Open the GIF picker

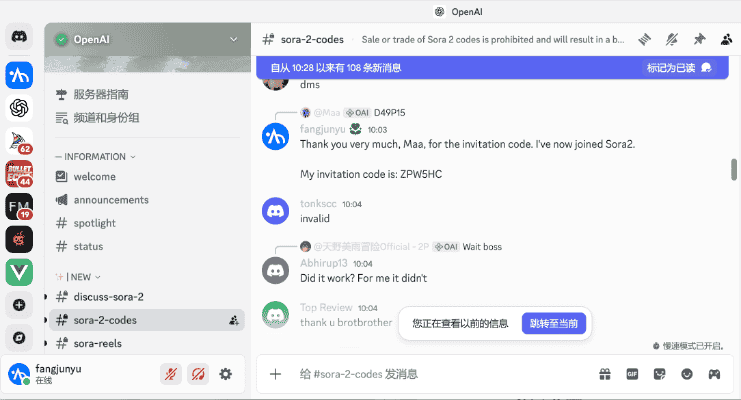click(632, 374)
